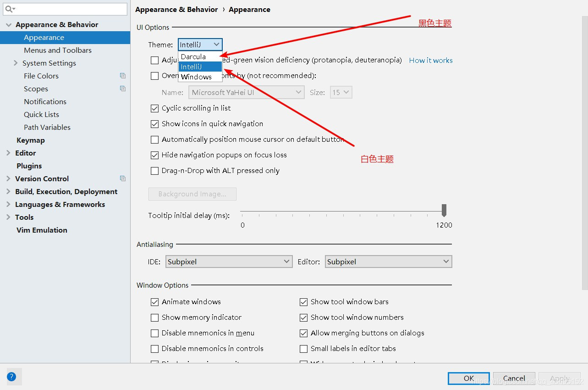
Task: Open the IDE antialiasing dropdown
Action: pyautogui.click(x=229, y=262)
